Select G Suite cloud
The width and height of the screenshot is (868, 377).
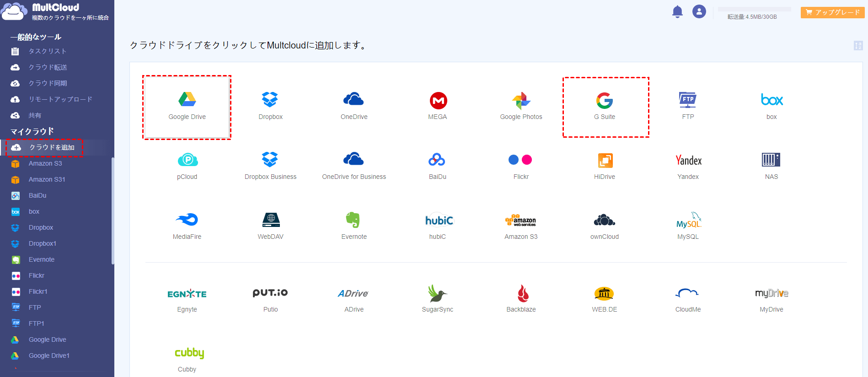point(605,107)
